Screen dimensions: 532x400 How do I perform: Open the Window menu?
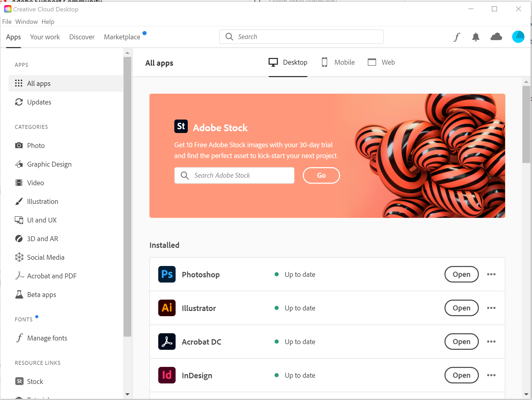point(26,21)
